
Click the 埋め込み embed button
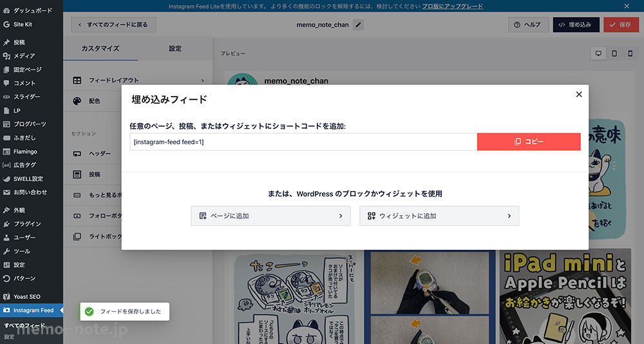tap(576, 24)
